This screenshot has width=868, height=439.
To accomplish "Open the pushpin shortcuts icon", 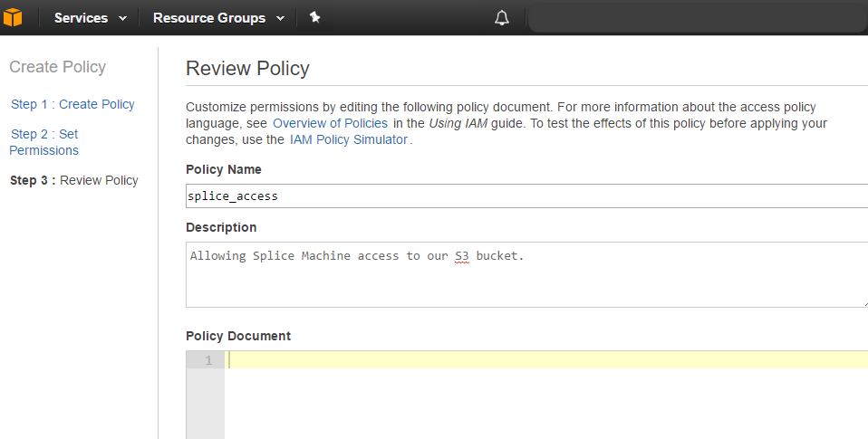I will pos(315,18).
